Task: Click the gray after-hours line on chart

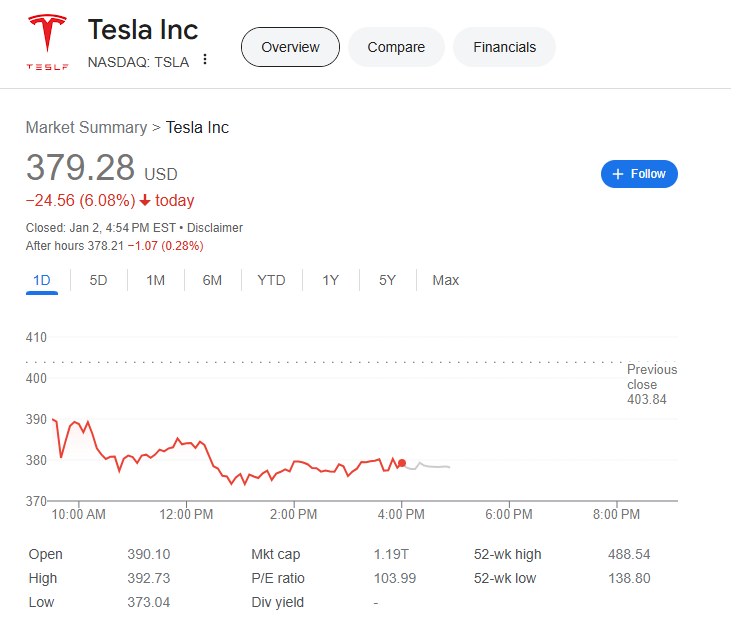Action: 430,466
